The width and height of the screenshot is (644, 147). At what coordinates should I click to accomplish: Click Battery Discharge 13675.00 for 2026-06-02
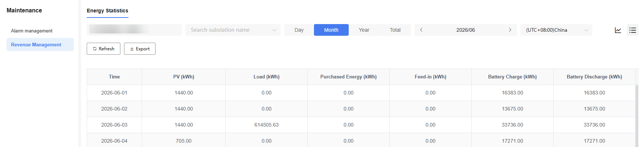(x=594, y=109)
